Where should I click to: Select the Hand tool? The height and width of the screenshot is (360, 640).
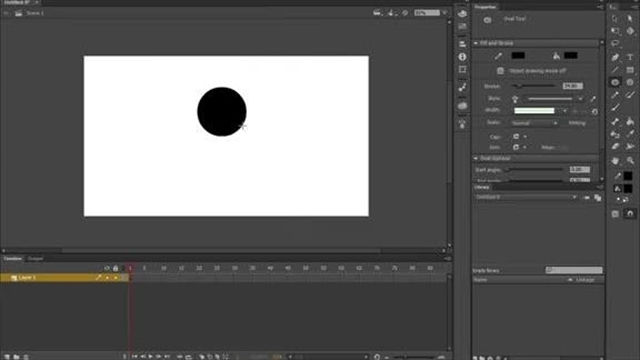615,161
